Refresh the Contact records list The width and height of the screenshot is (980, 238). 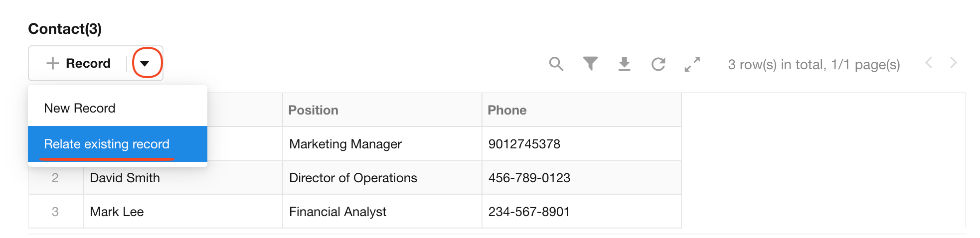(x=658, y=64)
